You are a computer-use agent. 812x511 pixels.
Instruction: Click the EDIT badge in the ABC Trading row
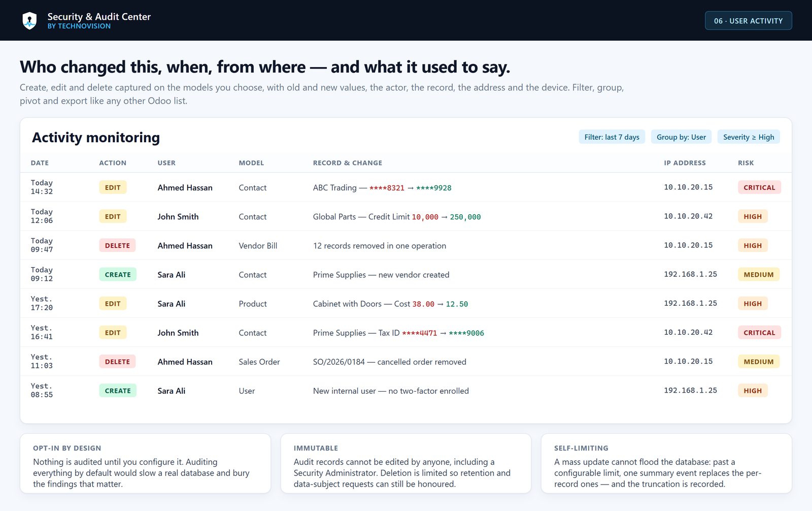tap(113, 187)
